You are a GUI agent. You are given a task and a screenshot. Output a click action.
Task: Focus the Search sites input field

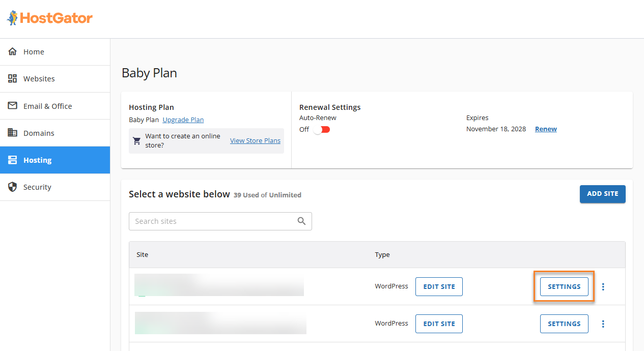click(220, 221)
